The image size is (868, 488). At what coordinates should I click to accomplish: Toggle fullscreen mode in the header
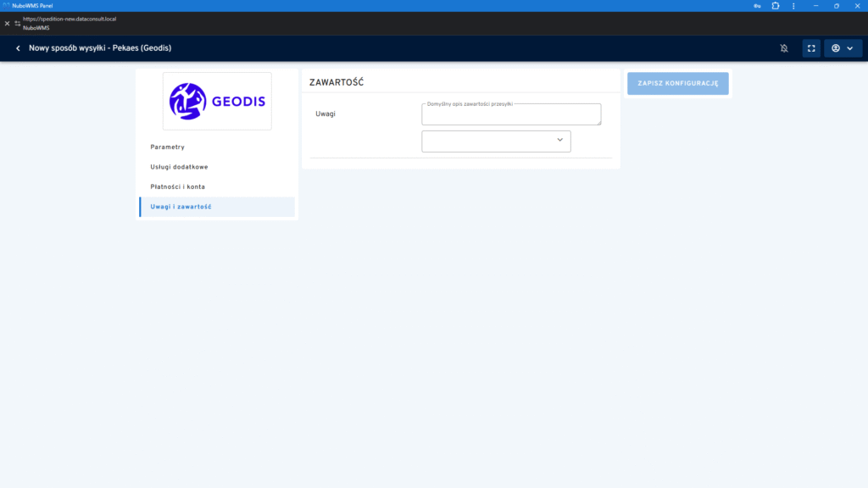coord(811,48)
